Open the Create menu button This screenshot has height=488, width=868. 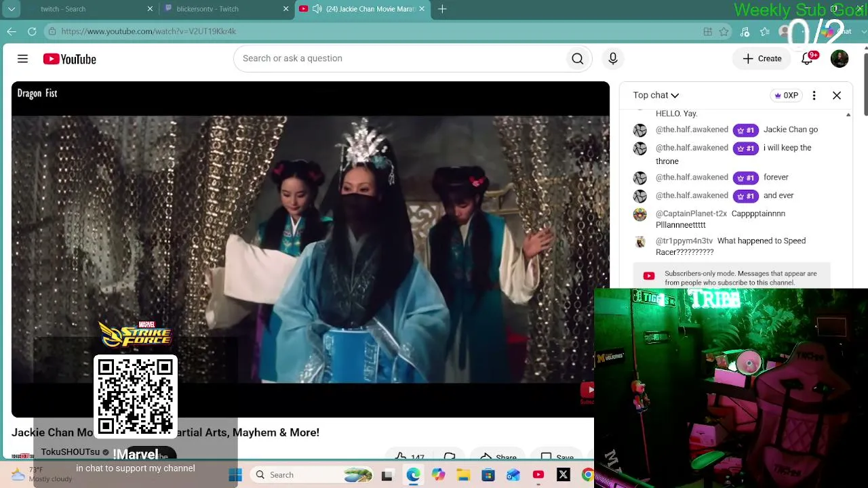pyautogui.click(x=762, y=59)
